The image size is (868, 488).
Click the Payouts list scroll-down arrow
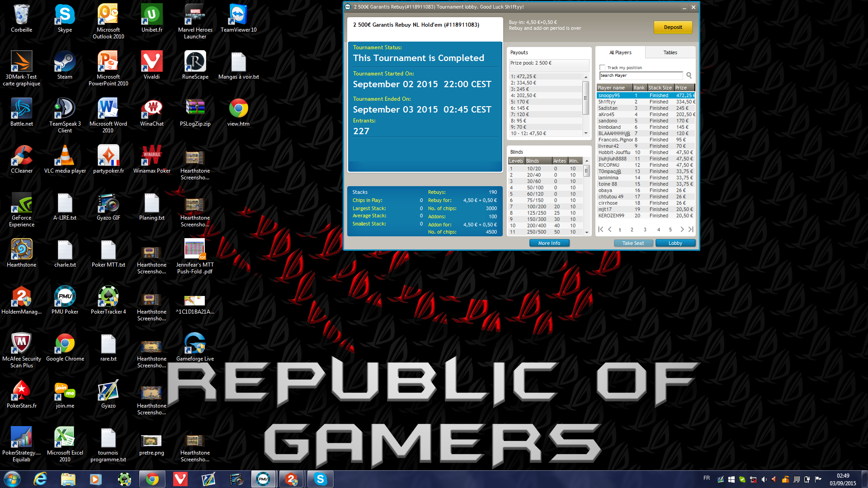coord(586,133)
